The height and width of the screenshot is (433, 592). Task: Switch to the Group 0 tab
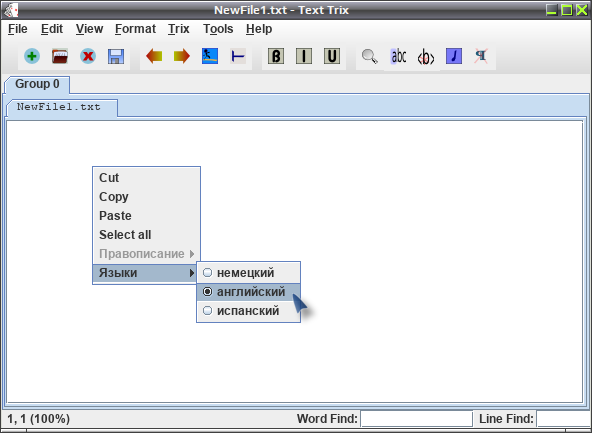[37, 84]
